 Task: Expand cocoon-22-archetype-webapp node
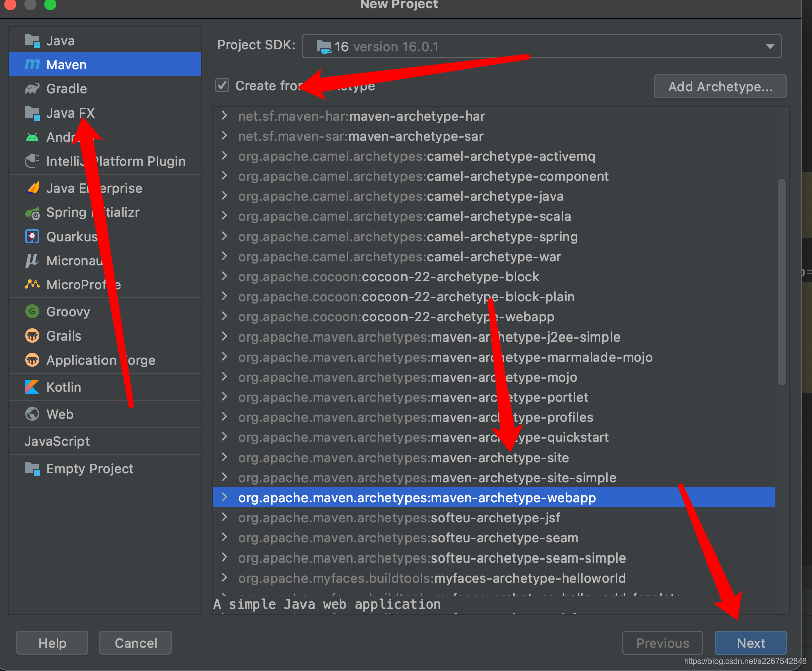[224, 316]
